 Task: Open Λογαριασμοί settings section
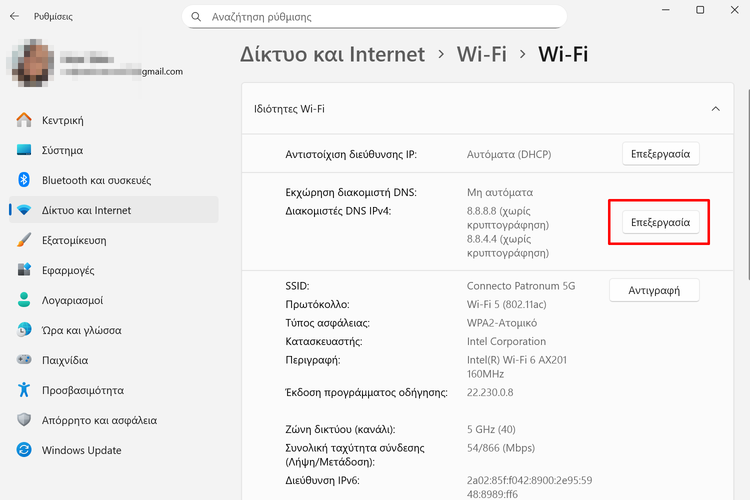pyautogui.click(x=72, y=300)
